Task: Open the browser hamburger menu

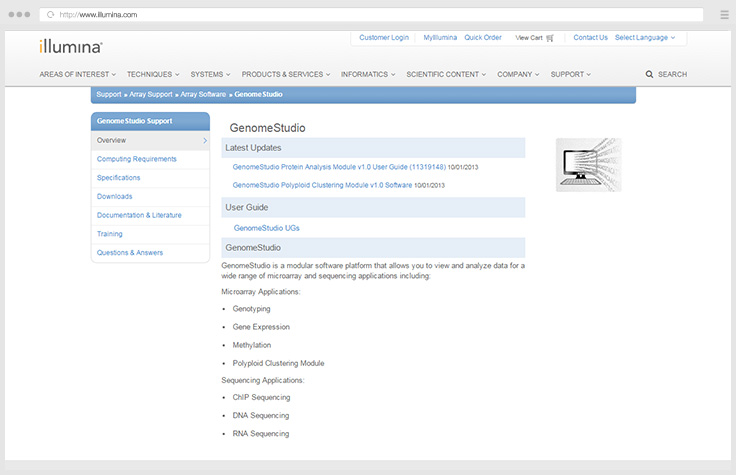Action: tap(724, 15)
